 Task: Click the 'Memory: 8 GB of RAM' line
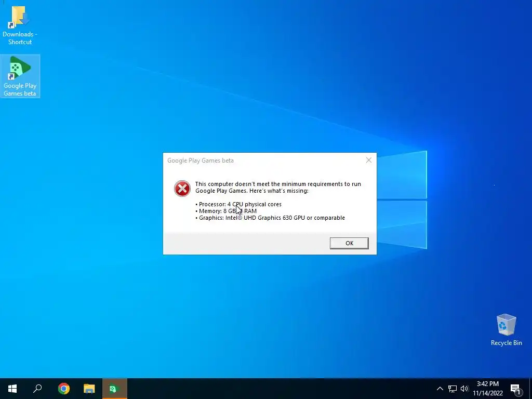point(226,211)
